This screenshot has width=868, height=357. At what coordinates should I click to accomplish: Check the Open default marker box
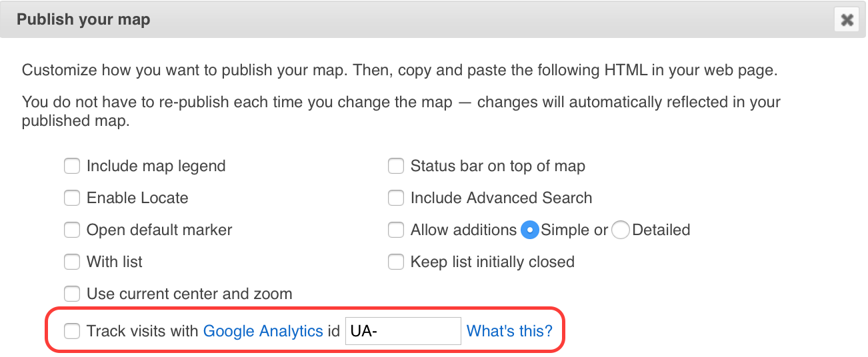coord(72,230)
